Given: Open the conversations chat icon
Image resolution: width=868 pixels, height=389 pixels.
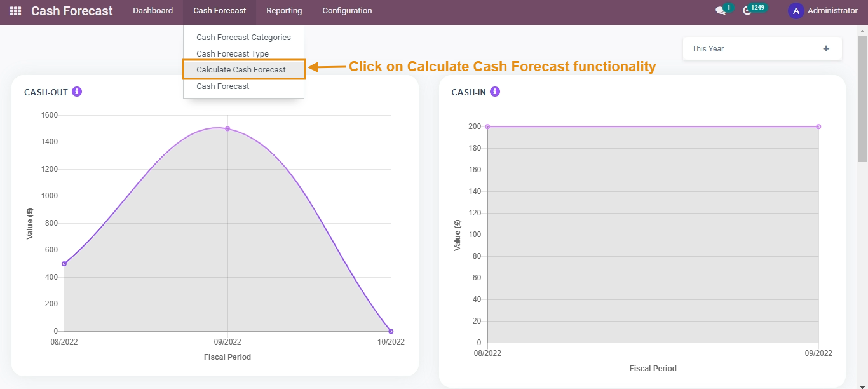Looking at the screenshot, I should (720, 11).
